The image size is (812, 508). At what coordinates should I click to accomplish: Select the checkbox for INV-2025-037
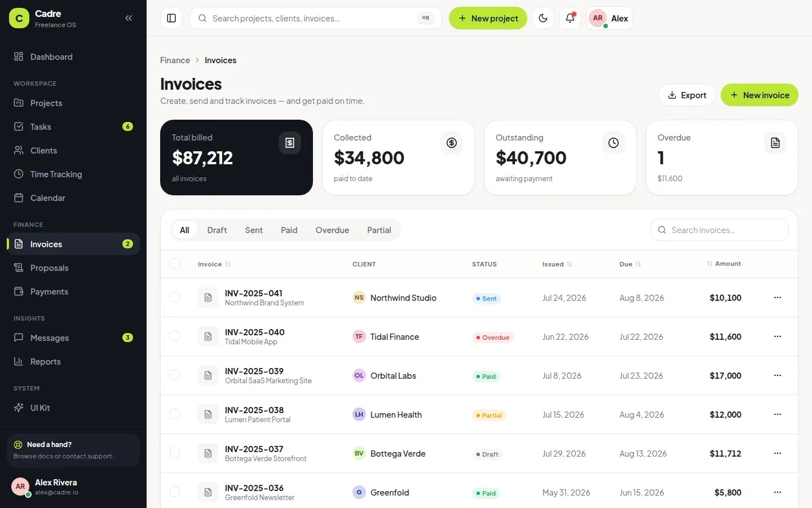click(x=175, y=453)
